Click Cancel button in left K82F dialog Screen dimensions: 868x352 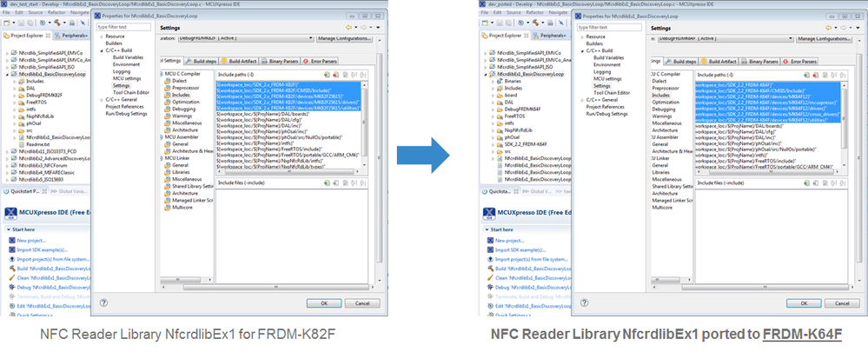coord(362,303)
